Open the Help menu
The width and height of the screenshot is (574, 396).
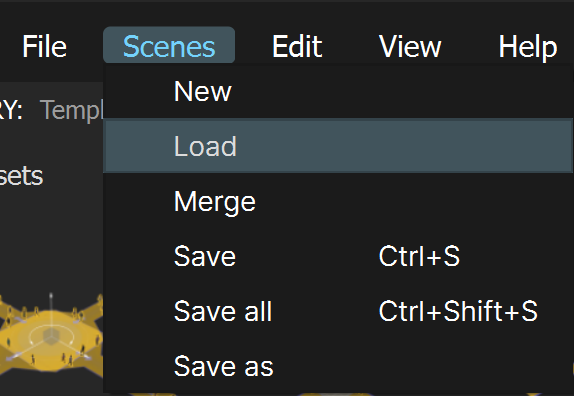pos(528,46)
